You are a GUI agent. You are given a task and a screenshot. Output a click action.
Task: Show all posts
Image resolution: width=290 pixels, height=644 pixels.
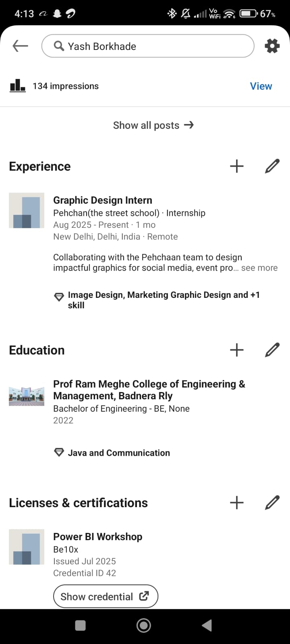(153, 125)
